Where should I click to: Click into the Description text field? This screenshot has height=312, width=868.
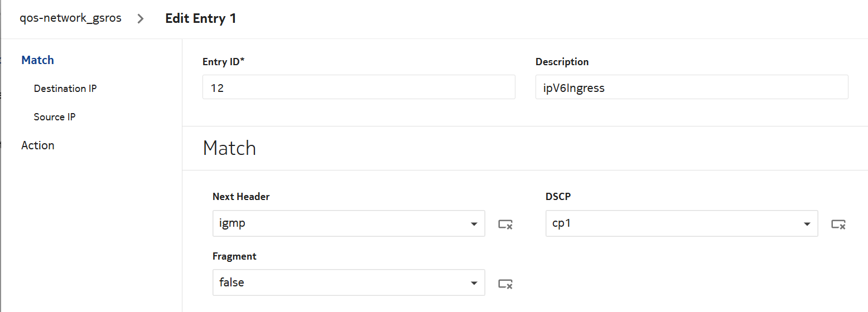pos(691,87)
